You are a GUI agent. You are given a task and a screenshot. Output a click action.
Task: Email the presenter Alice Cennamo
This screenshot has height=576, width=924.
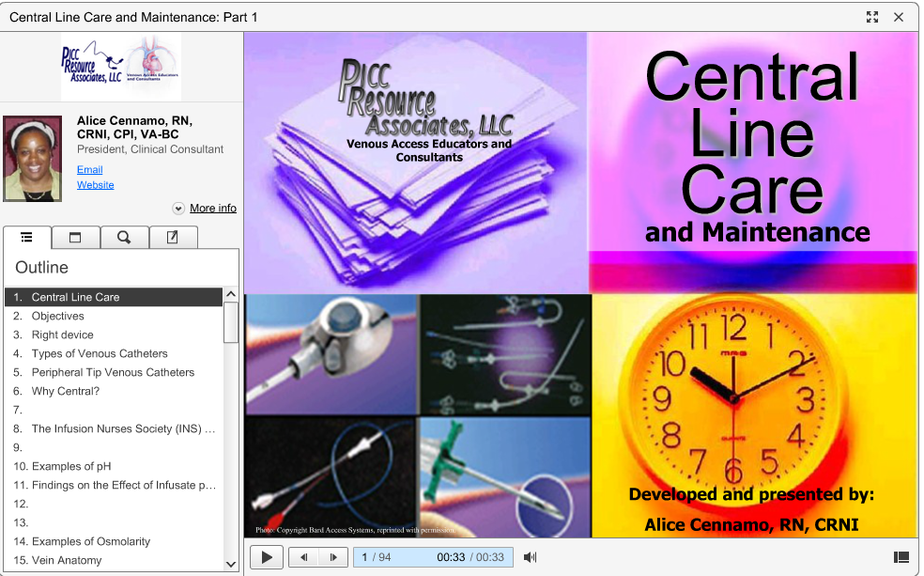pos(89,170)
